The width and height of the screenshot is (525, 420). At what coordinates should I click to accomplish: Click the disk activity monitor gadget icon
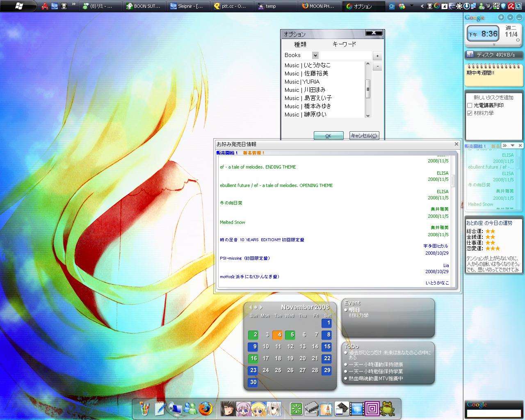coord(470,55)
